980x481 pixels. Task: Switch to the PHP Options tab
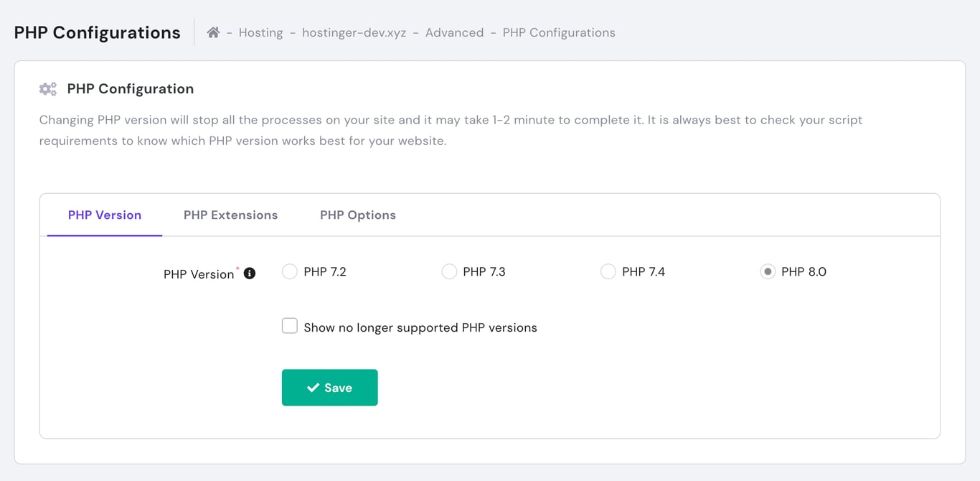click(x=358, y=215)
